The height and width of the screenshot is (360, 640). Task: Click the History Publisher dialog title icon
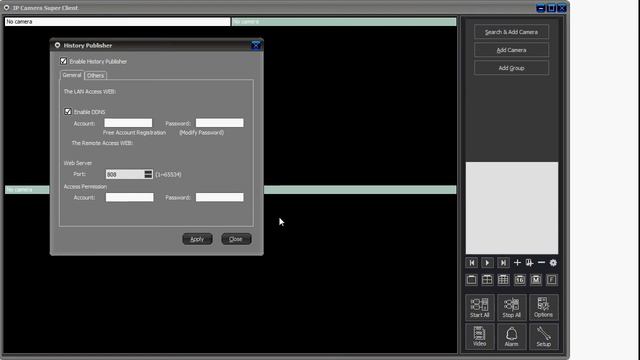[x=57, y=45]
